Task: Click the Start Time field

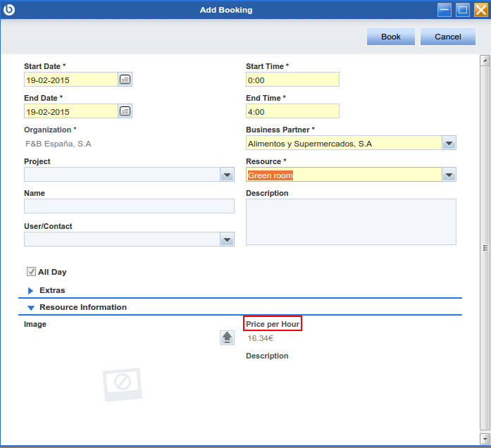Action: tap(292, 80)
